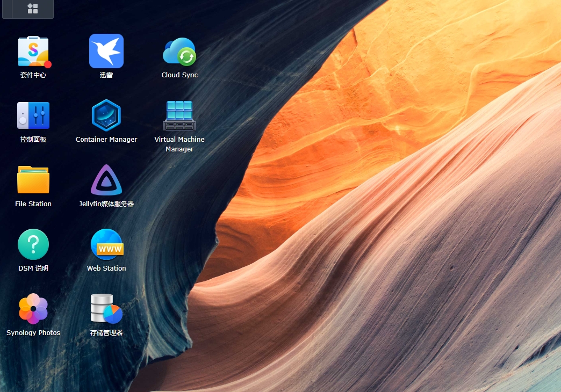This screenshot has width=561, height=392.
Task: Launch the Jellyfin triangle icon
Action: [x=106, y=180]
